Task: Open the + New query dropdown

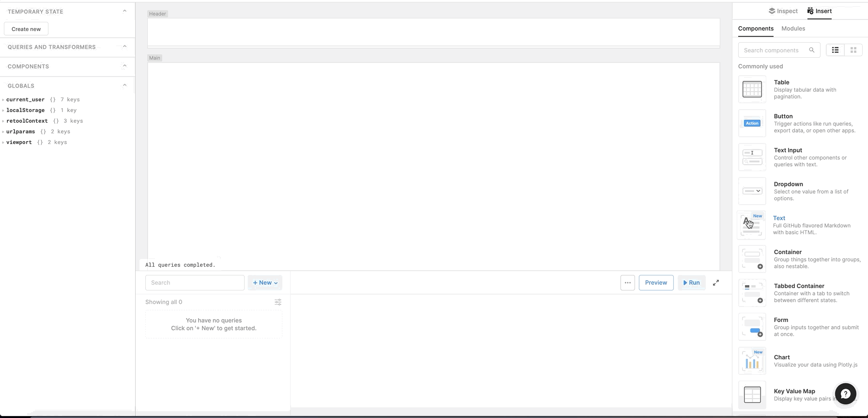Action: point(265,283)
